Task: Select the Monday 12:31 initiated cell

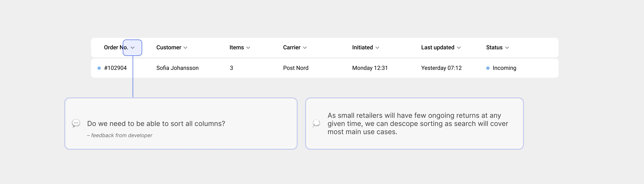Action: pos(370,68)
